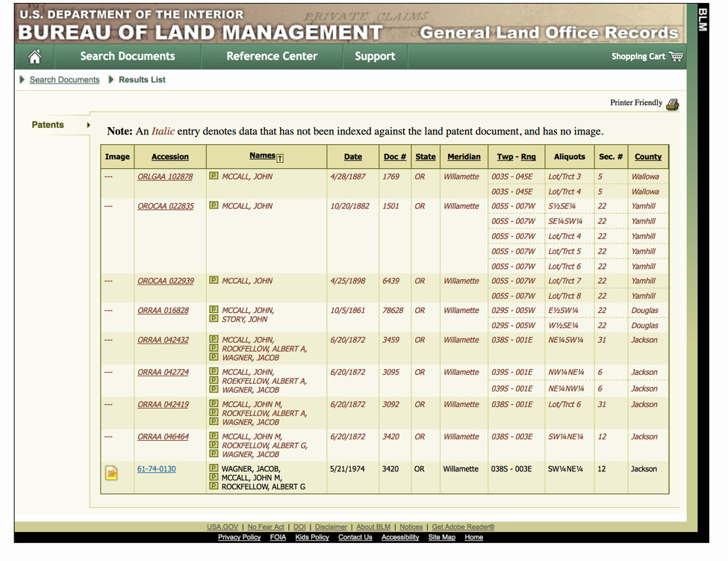Click Doc # cell 78628
This screenshot has width=728, height=561.
coord(393,310)
